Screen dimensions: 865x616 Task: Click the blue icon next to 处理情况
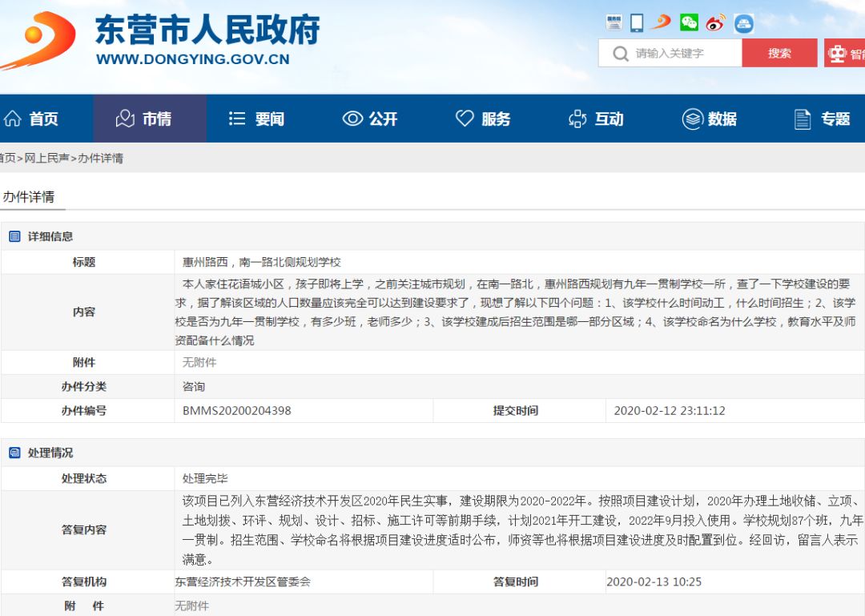pos(15,453)
